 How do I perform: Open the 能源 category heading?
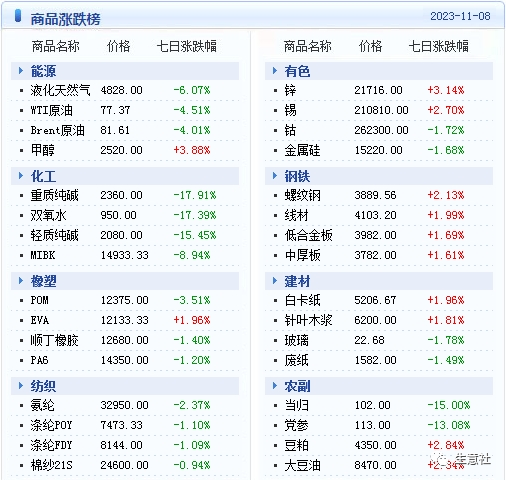tap(43, 71)
